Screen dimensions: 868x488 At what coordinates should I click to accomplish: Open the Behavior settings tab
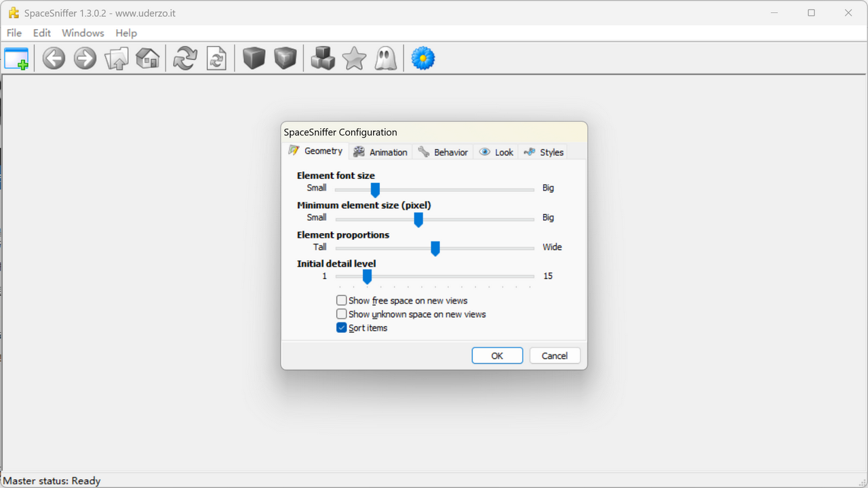443,152
